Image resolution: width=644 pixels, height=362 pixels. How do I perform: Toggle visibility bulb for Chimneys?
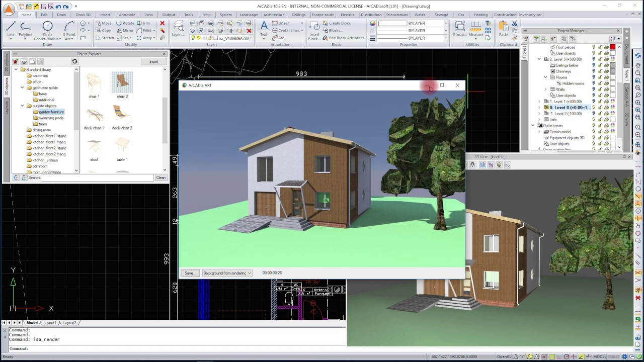click(x=594, y=71)
